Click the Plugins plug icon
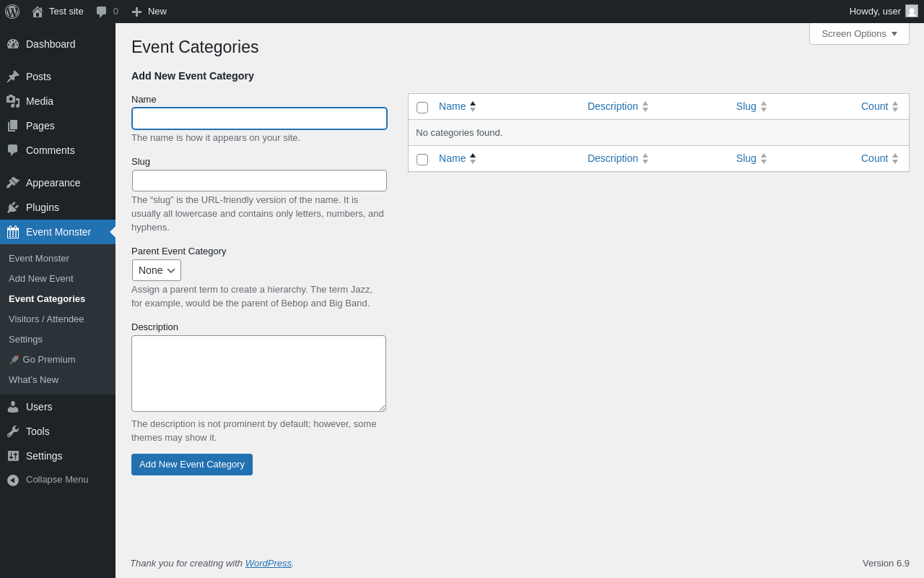 pyautogui.click(x=13, y=207)
